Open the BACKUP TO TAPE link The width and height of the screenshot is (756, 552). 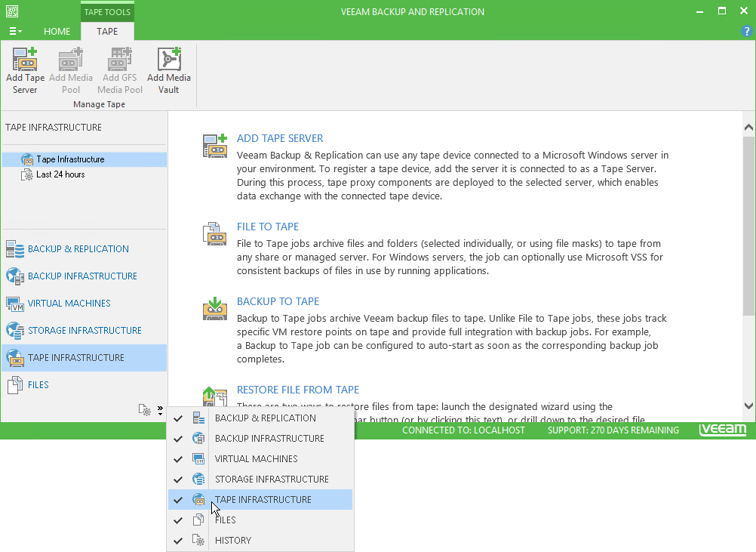(278, 301)
